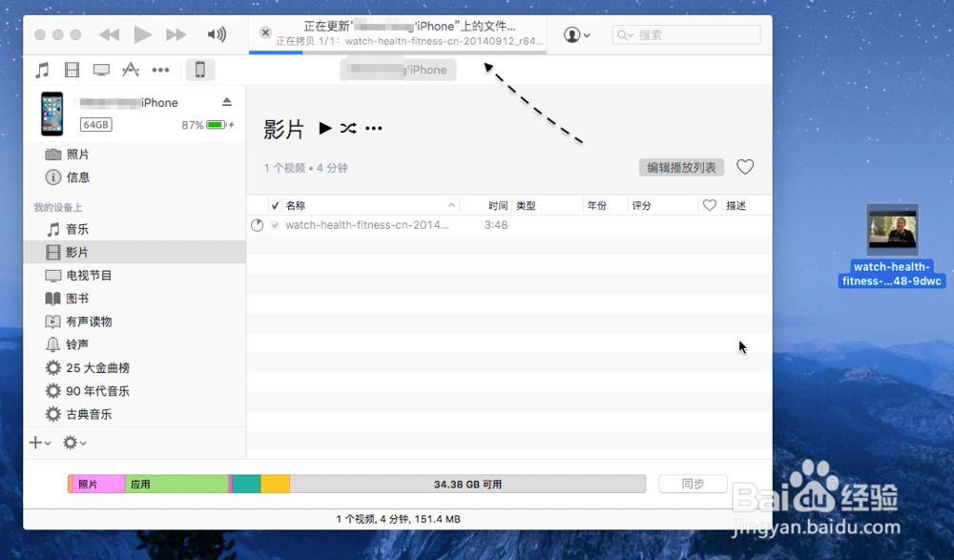
Task: Select the iPhone device icon in toolbar
Action: coord(200,69)
